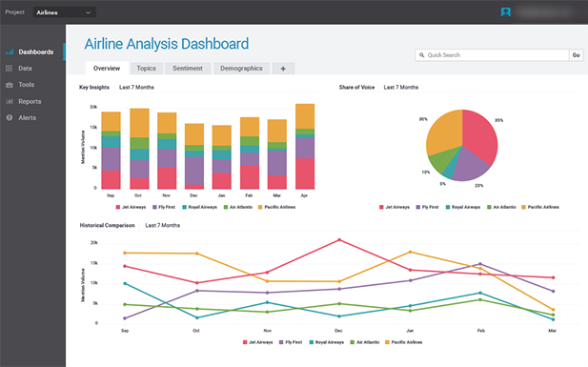This screenshot has width=588, height=367.
Task: Open the Tools briefcase icon
Action: pos(10,85)
